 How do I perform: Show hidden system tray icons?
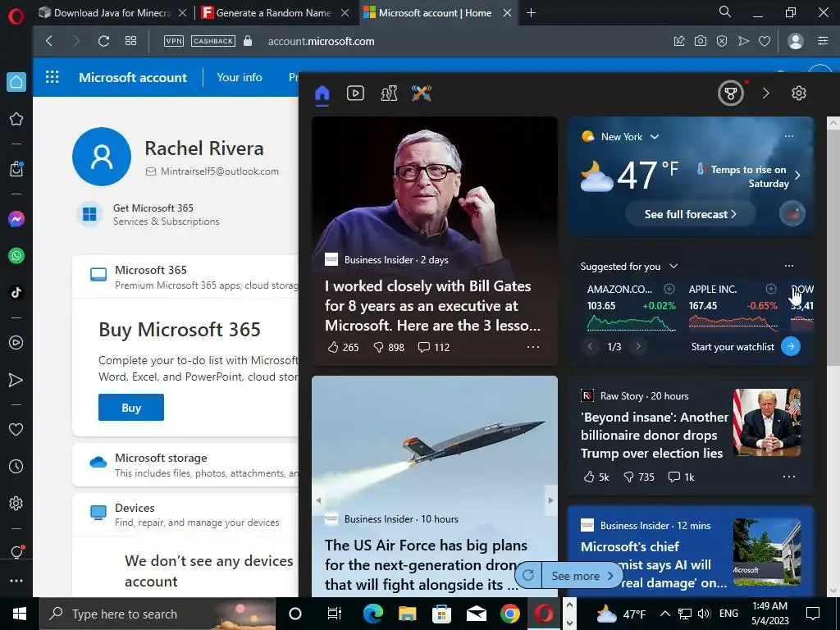click(x=664, y=614)
